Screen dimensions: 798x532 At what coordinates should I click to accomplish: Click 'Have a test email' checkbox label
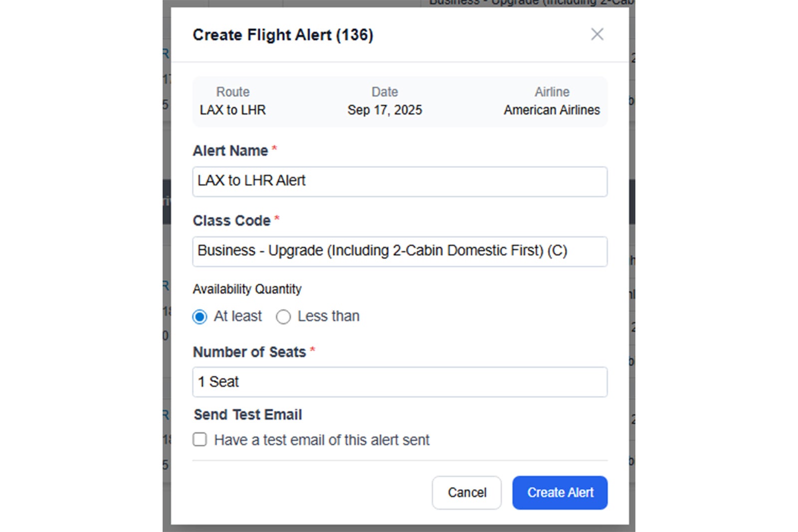(x=322, y=440)
